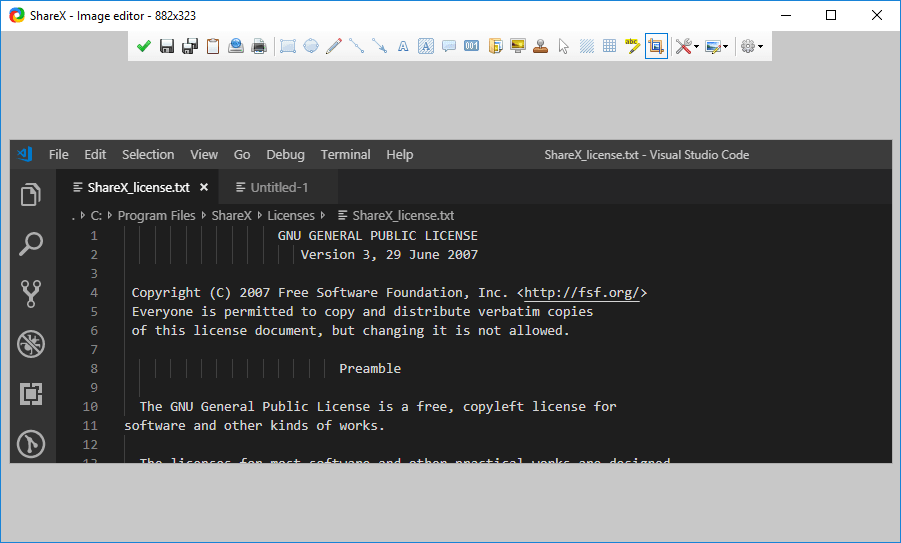The image size is (901, 543).
Task: Select the Arrow drawing tool
Action: [380, 46]
